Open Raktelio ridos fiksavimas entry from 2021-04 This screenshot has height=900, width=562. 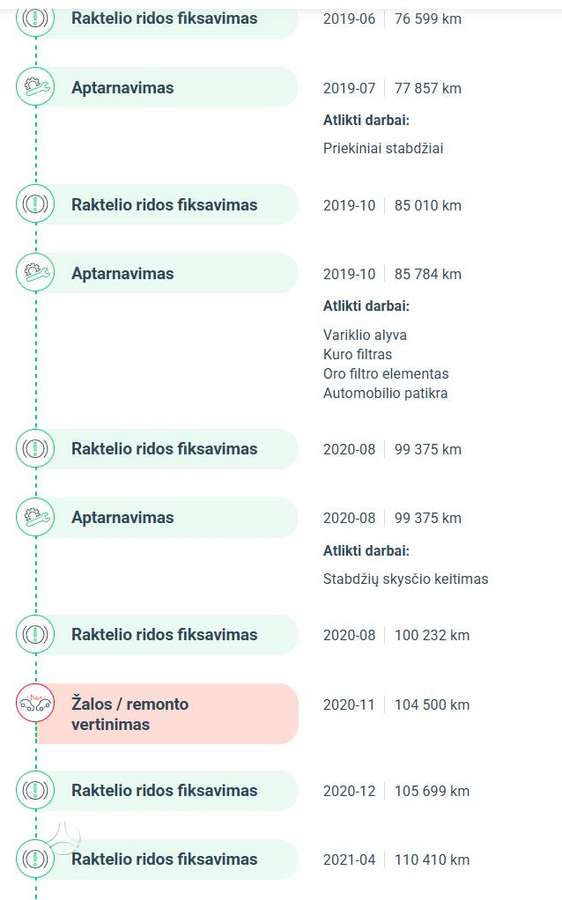point(157,859)
